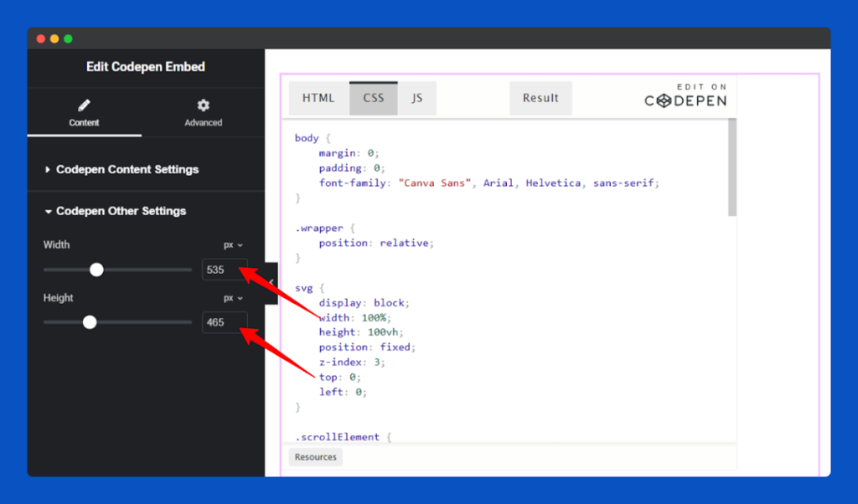The width and height of the screenshot is (858, 504).
Task: Open the Advanced gear settings
Action: pyautogui.click(x=203, y=105)
